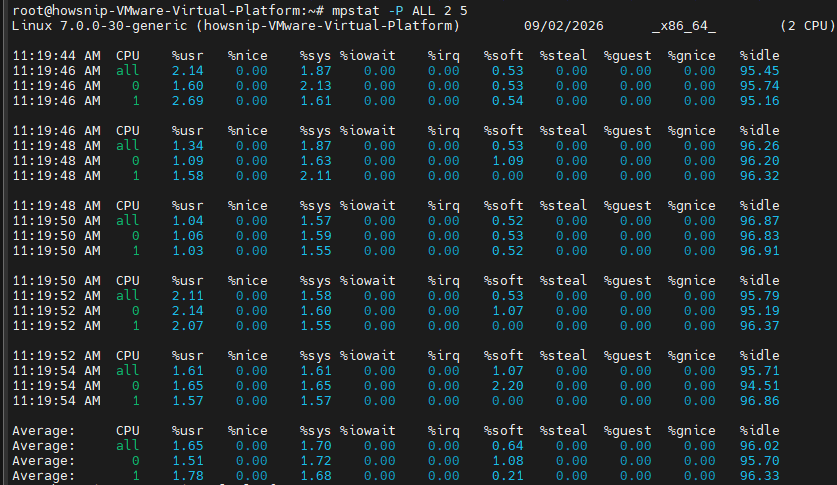
Task: Select the %soft value "2.20"
Action: tap(508, 385)
